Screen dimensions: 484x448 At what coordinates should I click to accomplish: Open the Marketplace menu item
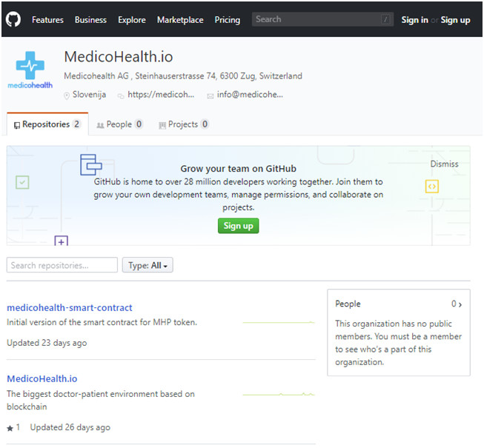pyautogui.click(x=180, y=20)
